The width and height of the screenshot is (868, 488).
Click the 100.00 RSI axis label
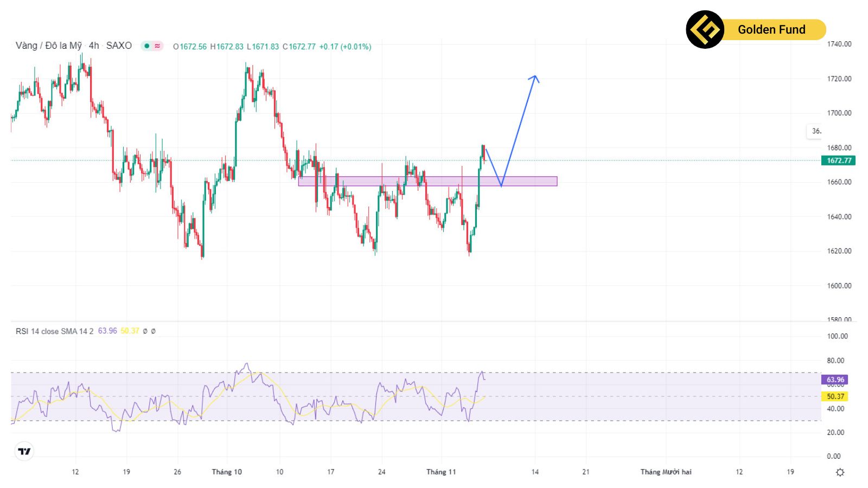pos(837,336)
